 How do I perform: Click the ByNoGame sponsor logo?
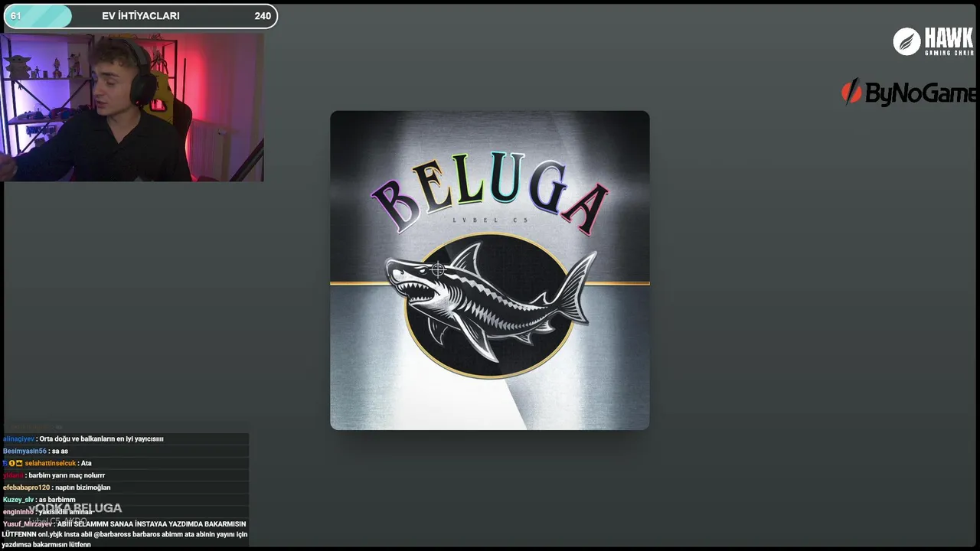pos(909,93)
